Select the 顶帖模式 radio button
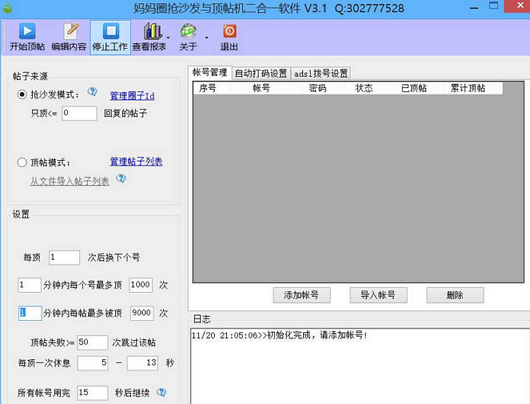The width and height of the screenshot is (530, 404). click(22, 163)
